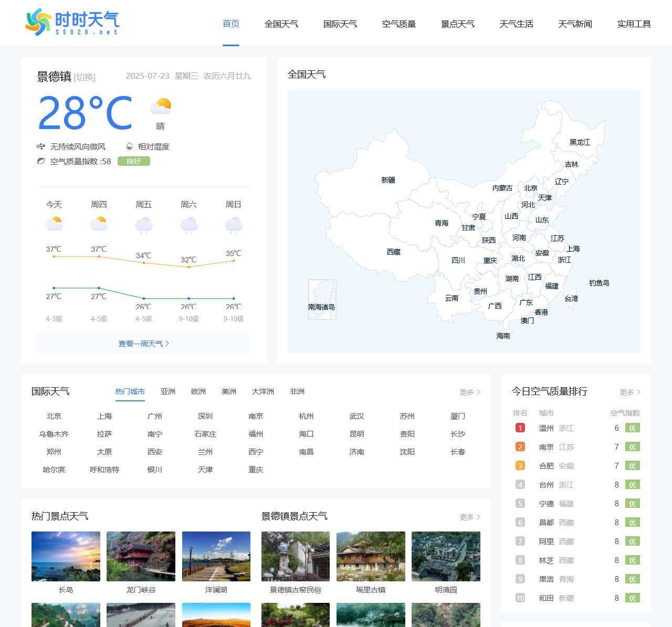Open the 长岛 scenic spot thumbnail

66,556
